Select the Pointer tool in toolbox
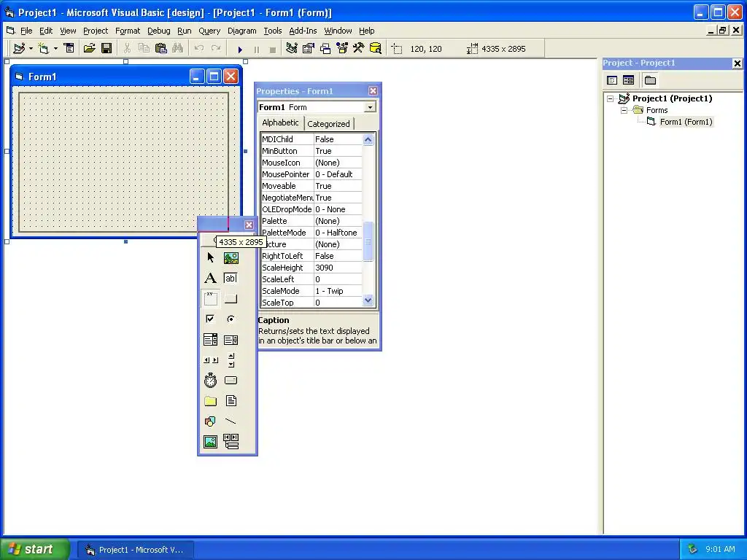The image size is (747, 560). [x=210, y=257]
